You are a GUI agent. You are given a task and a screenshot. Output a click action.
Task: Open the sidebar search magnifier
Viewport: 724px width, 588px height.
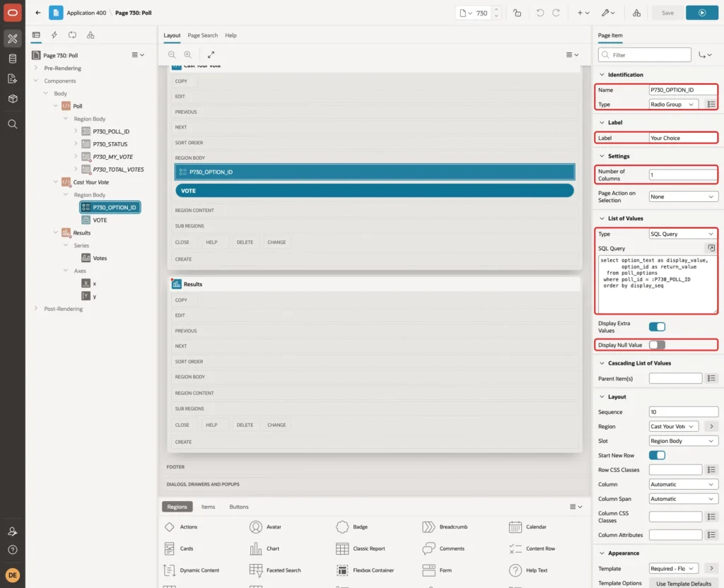click(13, 124)
